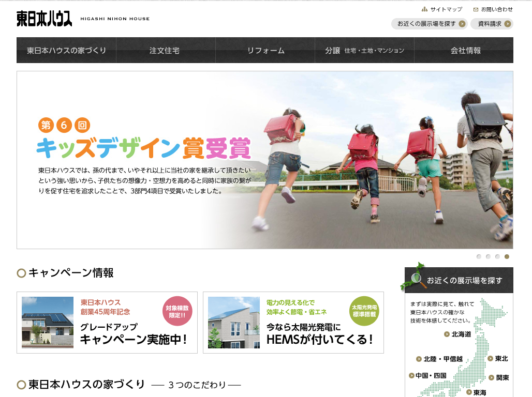Switch to the first carousel slide dot
Screen dimensions: 532x397
479,256
